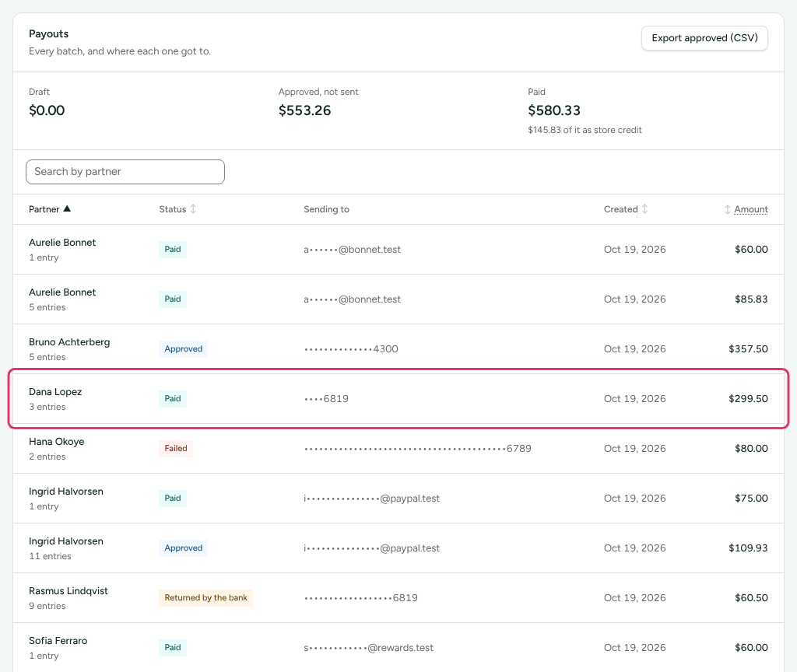Select the Rasmus Lindqvist partner name
This screenshot has height=672, width=797.
pos(68,591)
